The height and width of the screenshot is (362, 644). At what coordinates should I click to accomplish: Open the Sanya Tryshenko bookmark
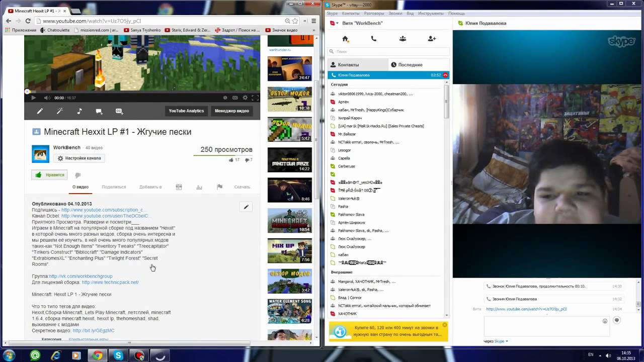pyautogui.click(x=142, y=30)
